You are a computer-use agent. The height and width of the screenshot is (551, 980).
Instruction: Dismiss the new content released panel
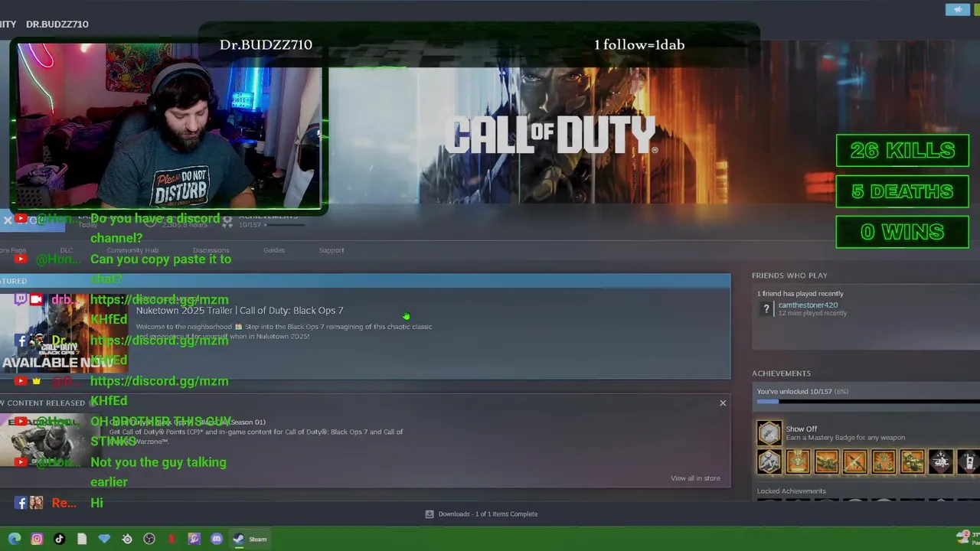723,403
